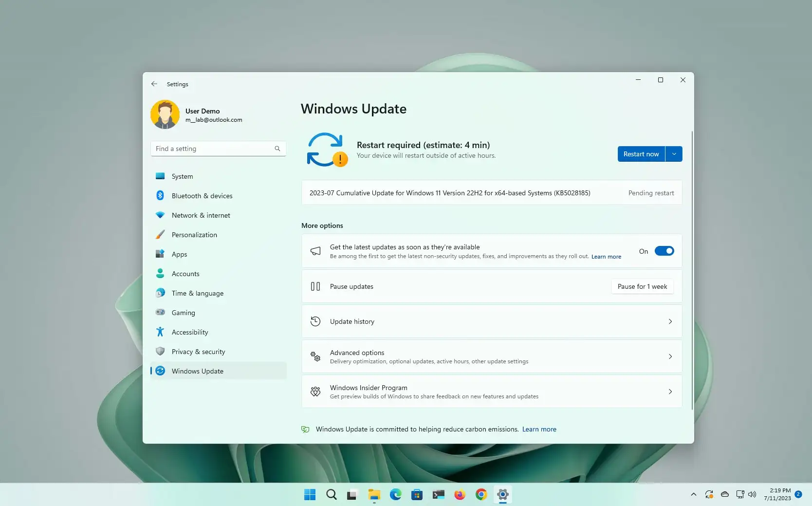The width and height of the screenshot is (812, 506).
Task: Click the large update status sync icon
Action: [x=327, y=150]
